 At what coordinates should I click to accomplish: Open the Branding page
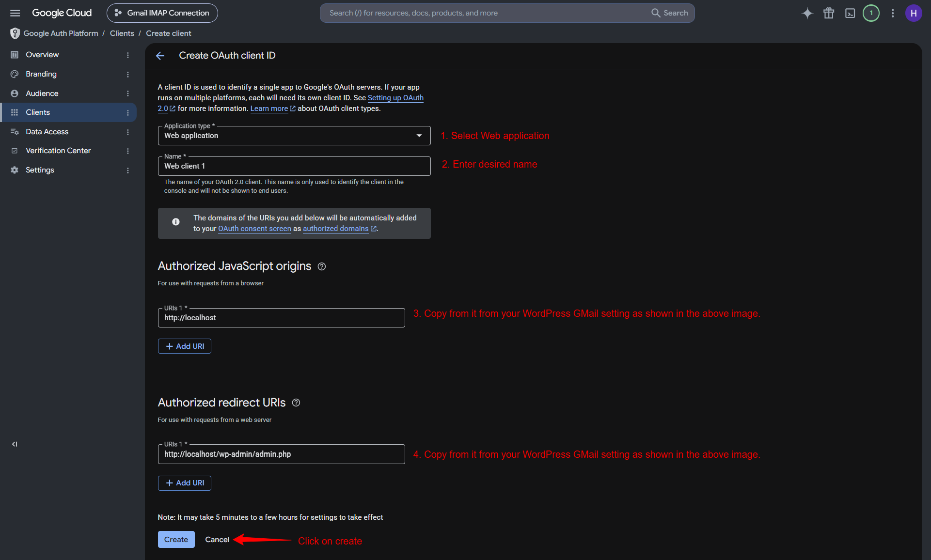(41, 74)
